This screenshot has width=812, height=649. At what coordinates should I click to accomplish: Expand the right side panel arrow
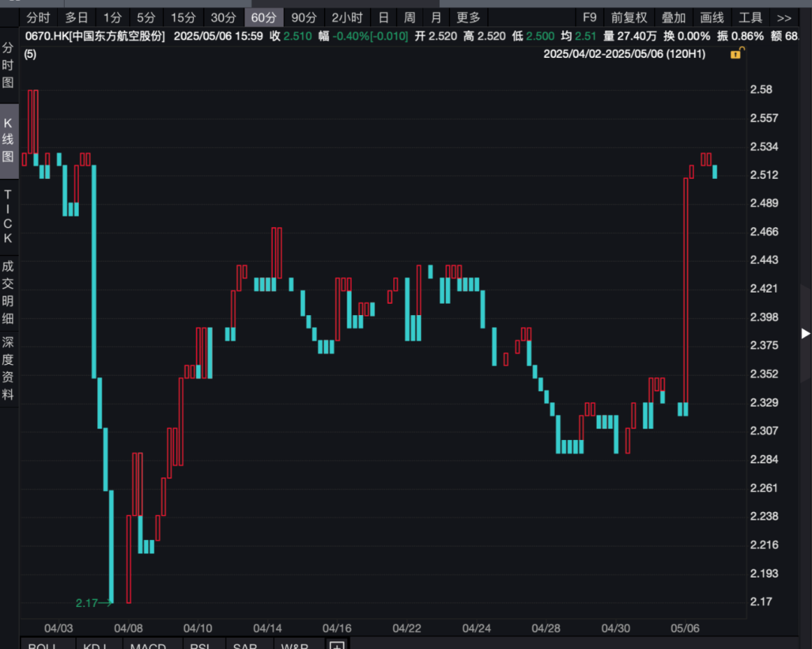(x=805, y=333)
